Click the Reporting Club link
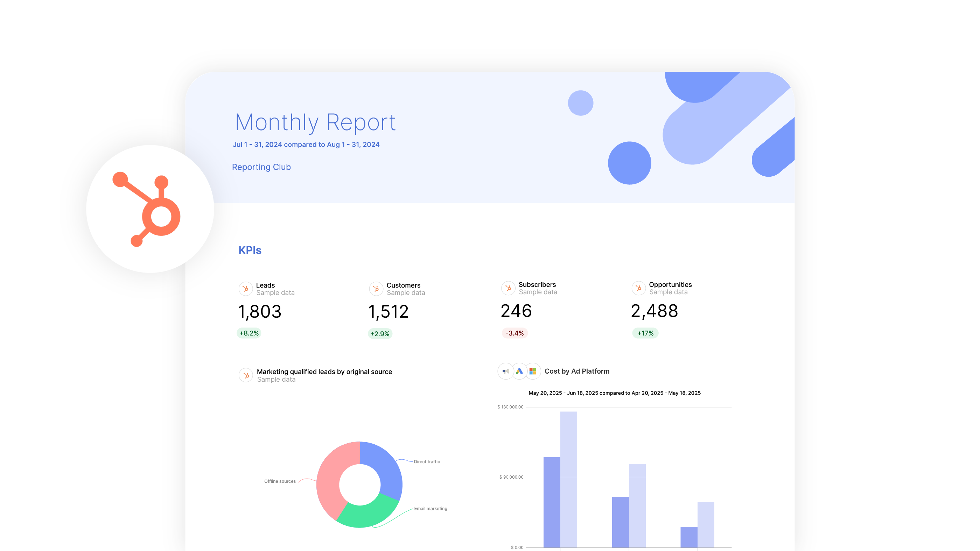Viewport: 980px width, 551px height. coord(261,167)
